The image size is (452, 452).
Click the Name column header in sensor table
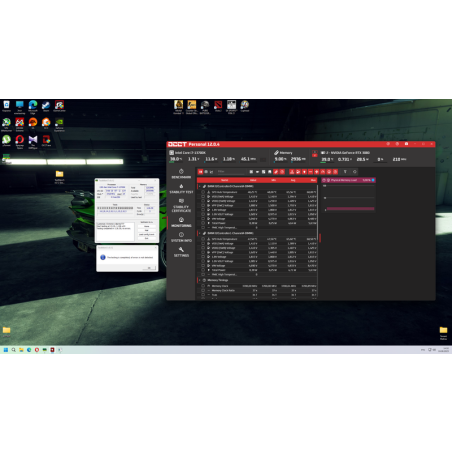tap(225, 180)
